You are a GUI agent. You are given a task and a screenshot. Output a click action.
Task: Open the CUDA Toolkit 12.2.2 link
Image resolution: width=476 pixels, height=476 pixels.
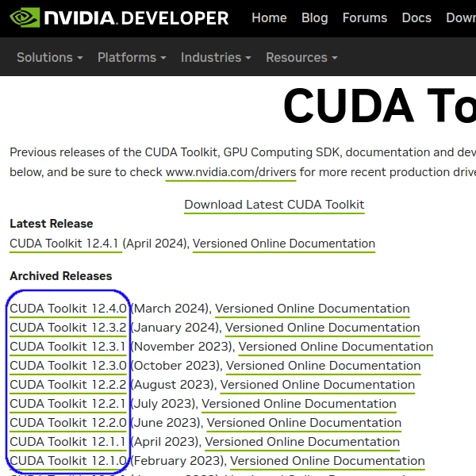click(68, 385)
